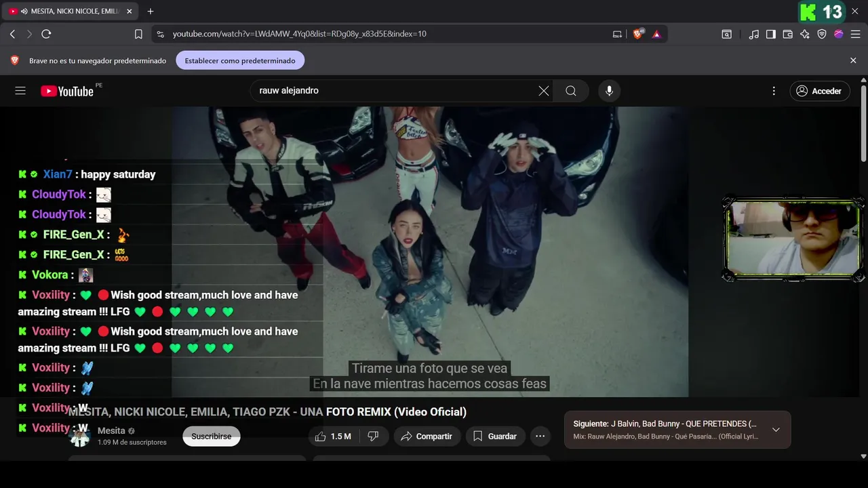Viewport: 868px width, 488px height.
Task: Click the Xian7 happy saturday chat message
Action: (x=87, y=174)
